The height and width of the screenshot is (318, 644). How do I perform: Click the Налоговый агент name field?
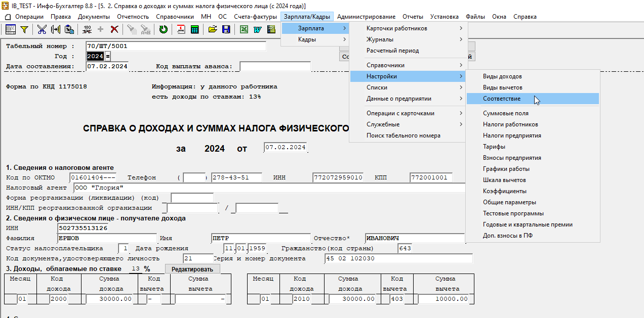(x=269, y=188)
